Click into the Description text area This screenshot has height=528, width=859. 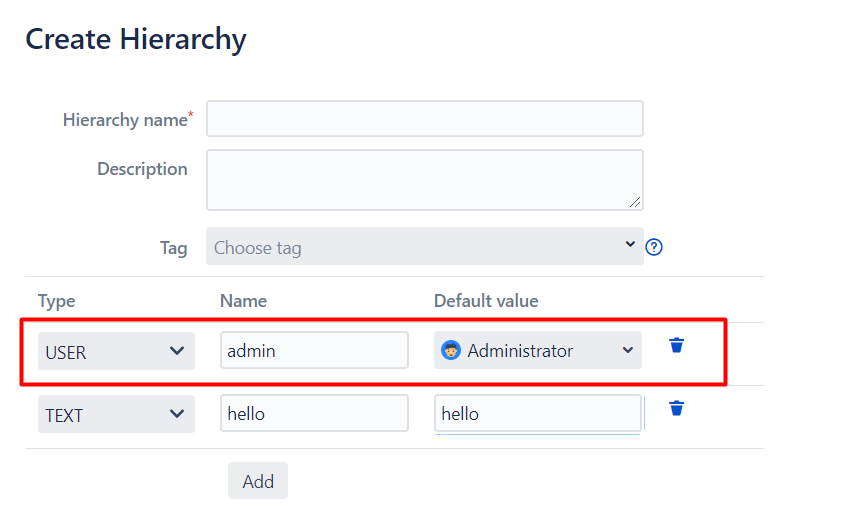(x=424, y=180)
